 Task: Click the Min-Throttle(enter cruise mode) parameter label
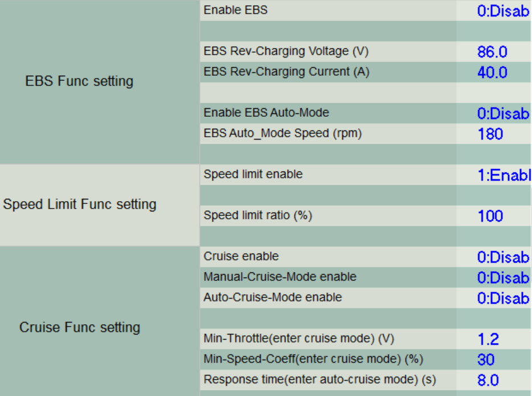tap(299, 339)
